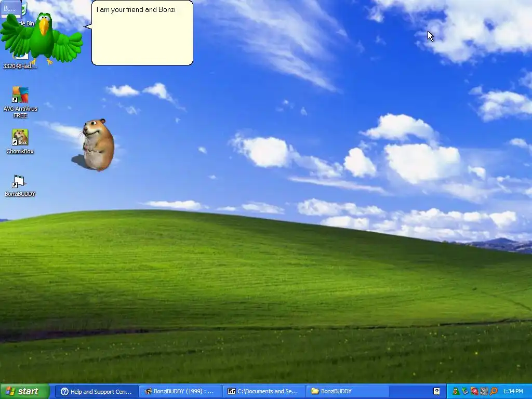Click the gray hamster tray icon
The width and height of the screenshot is (532, 399).
(484, 392)
